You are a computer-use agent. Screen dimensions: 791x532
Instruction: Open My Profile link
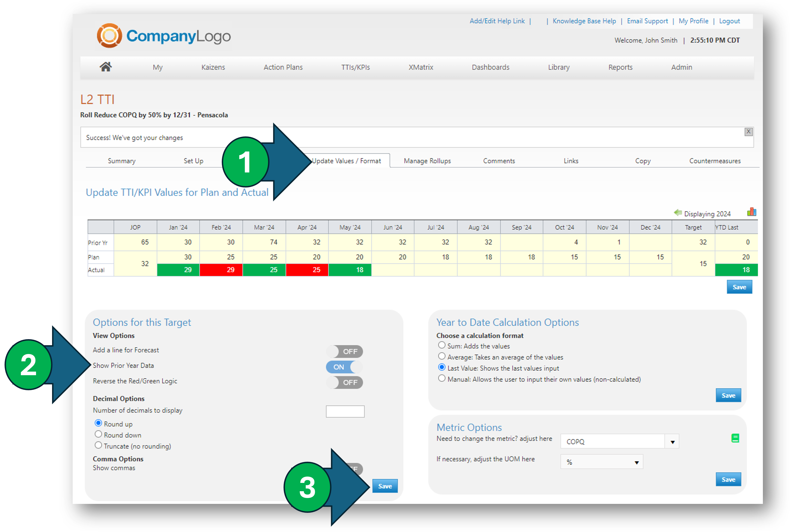693,21
